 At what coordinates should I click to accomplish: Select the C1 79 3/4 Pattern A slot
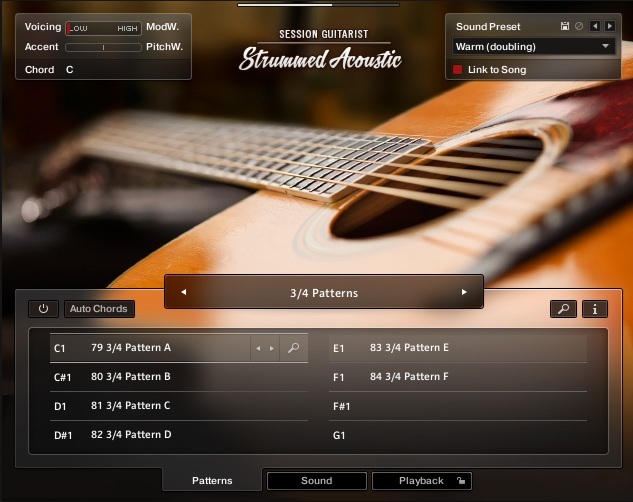(x=178, y=348)
